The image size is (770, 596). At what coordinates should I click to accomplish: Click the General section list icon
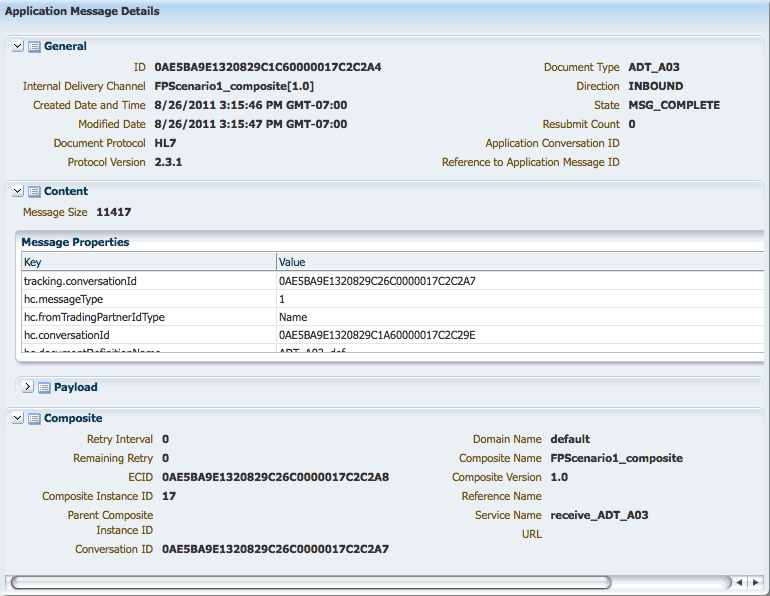(x=34, y=47)
